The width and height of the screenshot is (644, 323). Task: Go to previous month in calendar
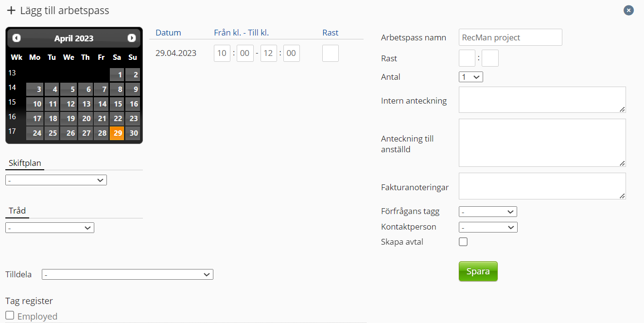17,38
